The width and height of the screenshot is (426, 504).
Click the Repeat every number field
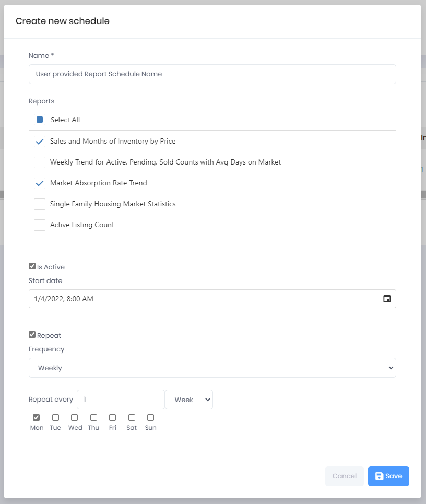[x=121, y=399]
